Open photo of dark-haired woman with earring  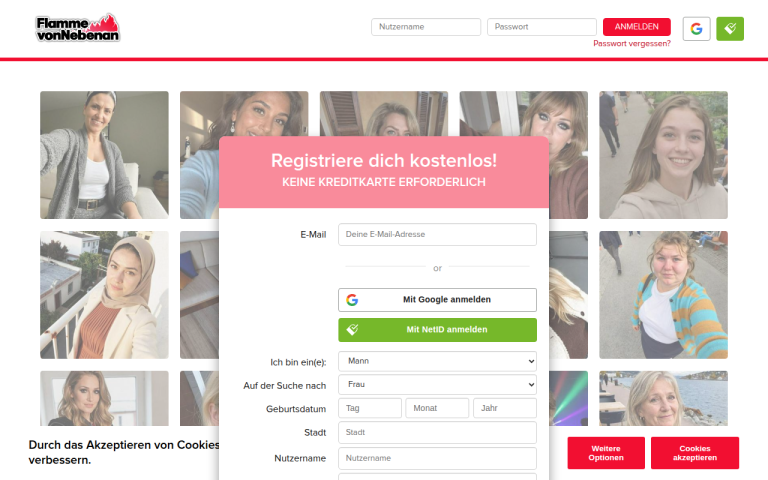click(244, 114)
